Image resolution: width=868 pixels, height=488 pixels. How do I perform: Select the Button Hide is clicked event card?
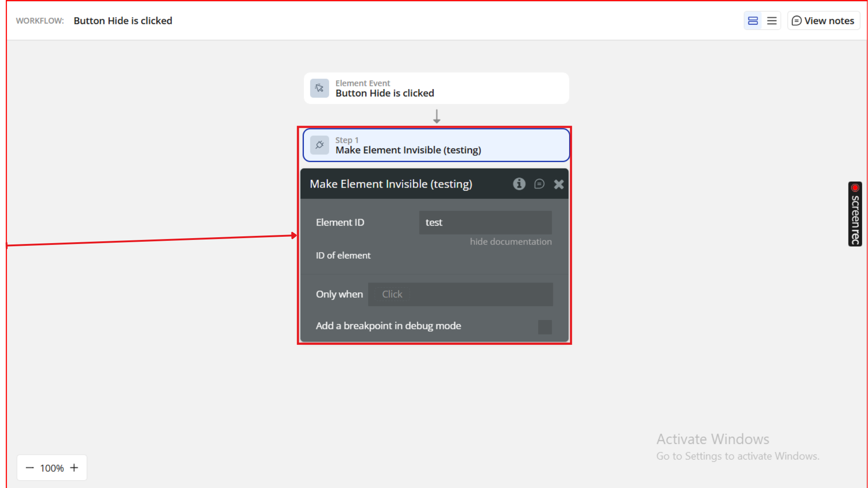click(x=436, y=89)
